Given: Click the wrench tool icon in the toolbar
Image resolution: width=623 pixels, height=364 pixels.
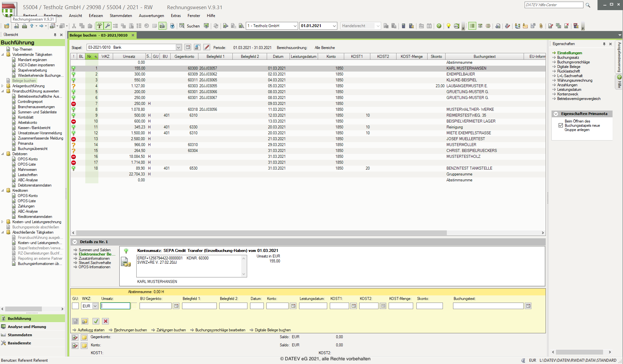Looking at the screenshot, I should point(107,26).
